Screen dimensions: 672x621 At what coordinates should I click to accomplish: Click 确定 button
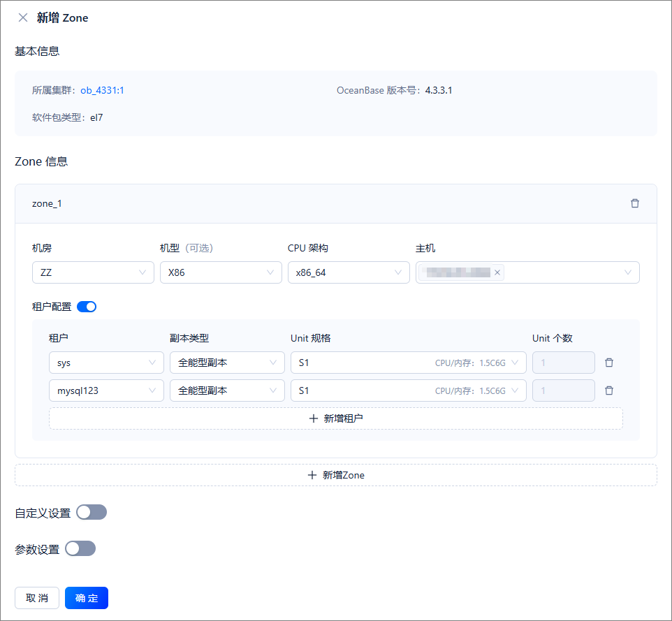[87, 598]
